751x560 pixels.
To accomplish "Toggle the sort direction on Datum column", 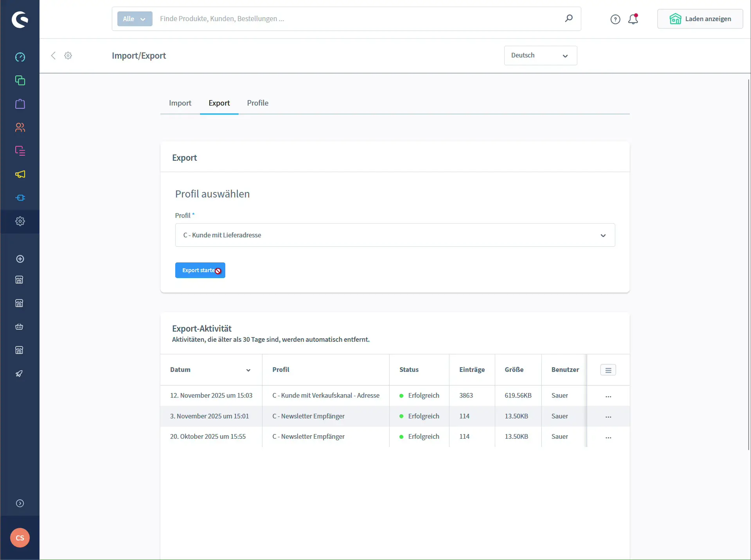I will coord(248,370).
